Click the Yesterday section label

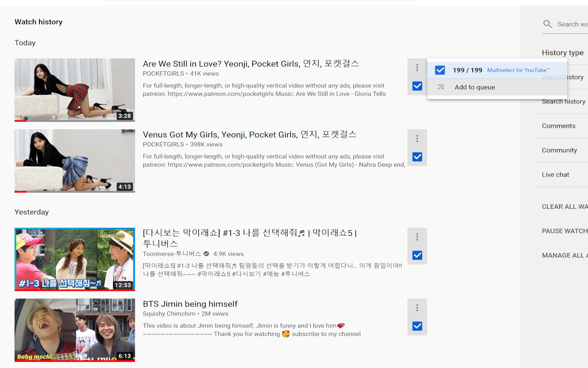pos(32,212)
